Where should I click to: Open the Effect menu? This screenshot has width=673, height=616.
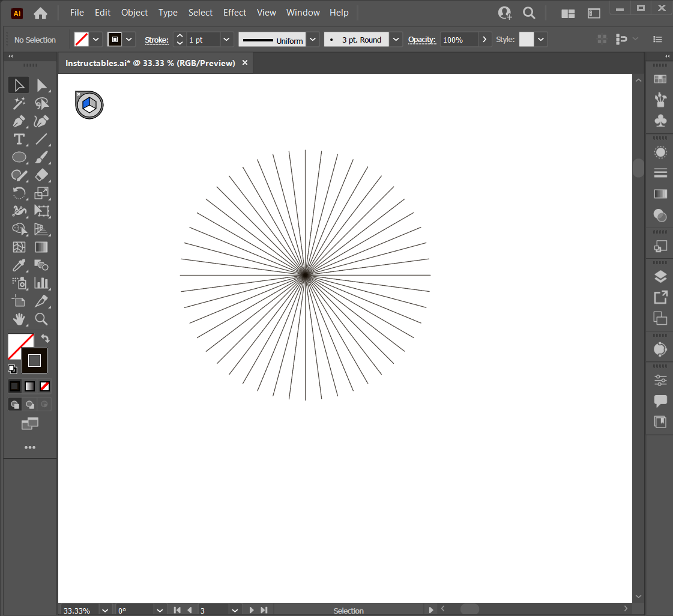(x=234, y=13)
